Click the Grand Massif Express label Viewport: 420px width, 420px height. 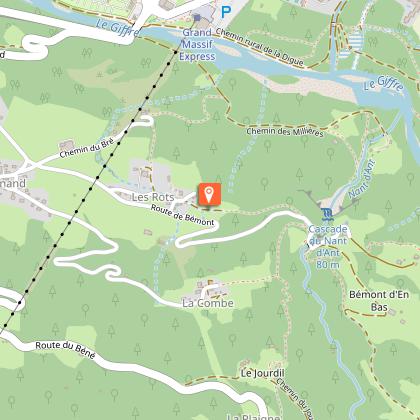point(197,45)
